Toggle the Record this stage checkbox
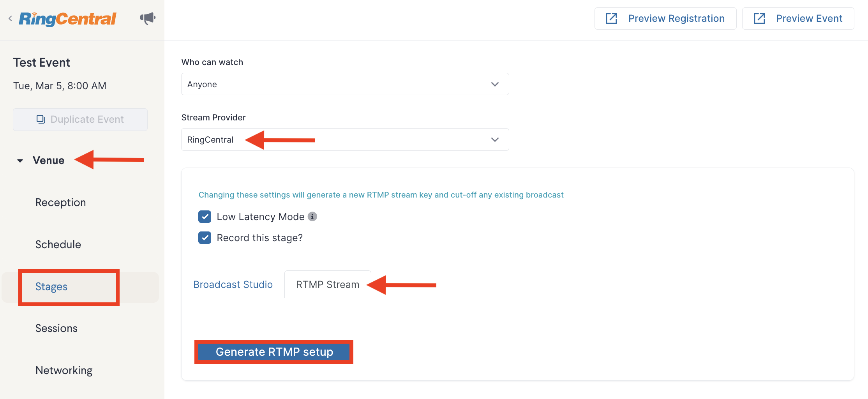Viewport: 868px width, 399px height. click(205, 237)
